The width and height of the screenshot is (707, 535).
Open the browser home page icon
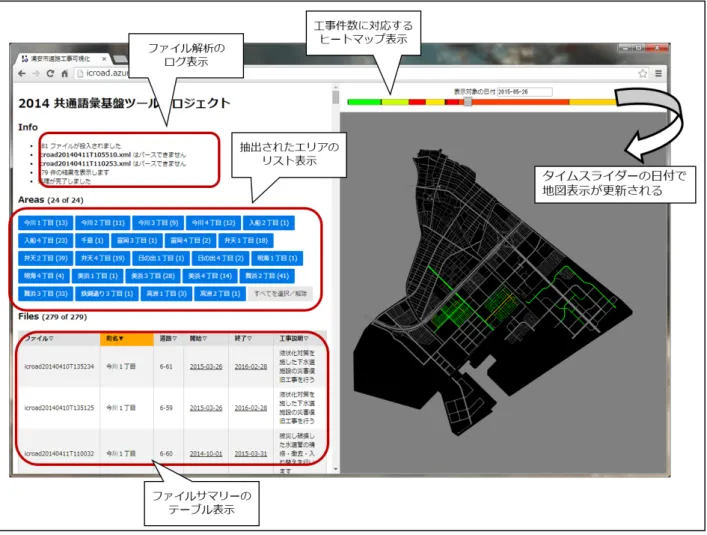tap(64, 73)
